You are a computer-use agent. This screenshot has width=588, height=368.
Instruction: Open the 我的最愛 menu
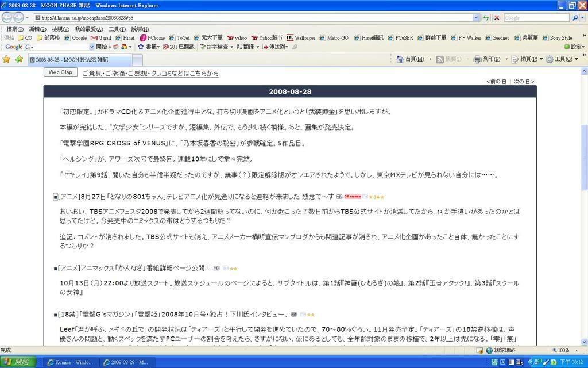click(89, 29)
